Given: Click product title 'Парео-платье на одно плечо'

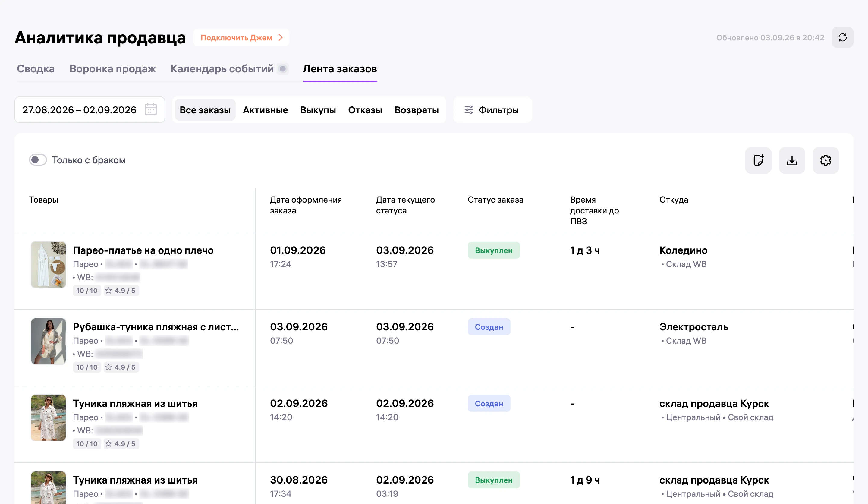Looking at the screenshot, I should [143, 250].
